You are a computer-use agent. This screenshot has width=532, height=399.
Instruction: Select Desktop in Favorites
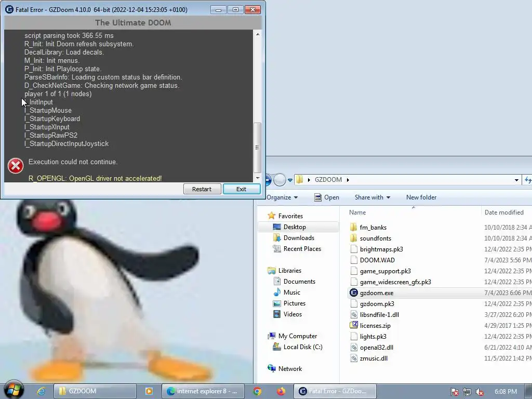point(295,227)
